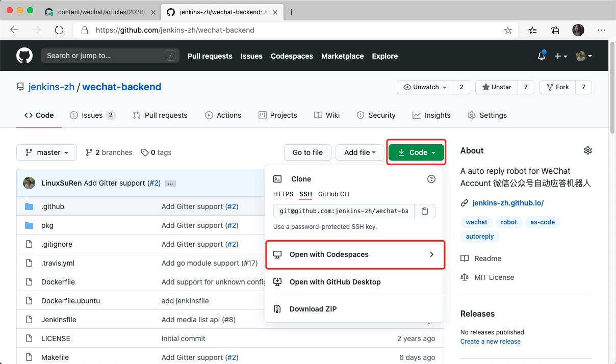This screenshot has width=616, height=364.
Task: Open browser collections icon
Action: tap(555, 30)
